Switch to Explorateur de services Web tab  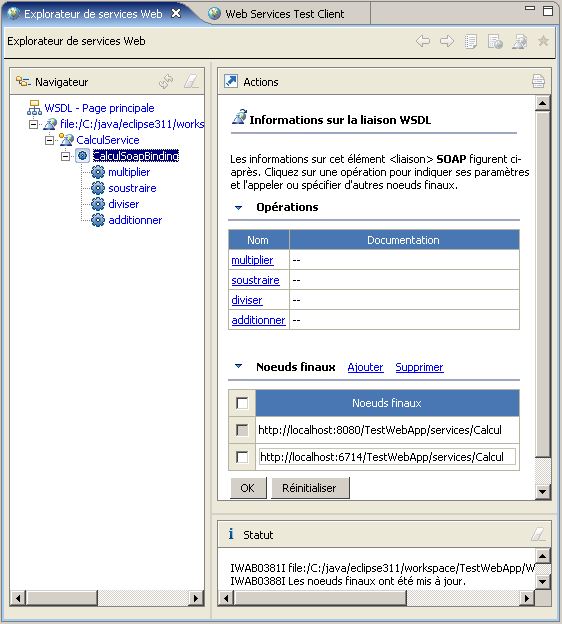tap(93, 14)
